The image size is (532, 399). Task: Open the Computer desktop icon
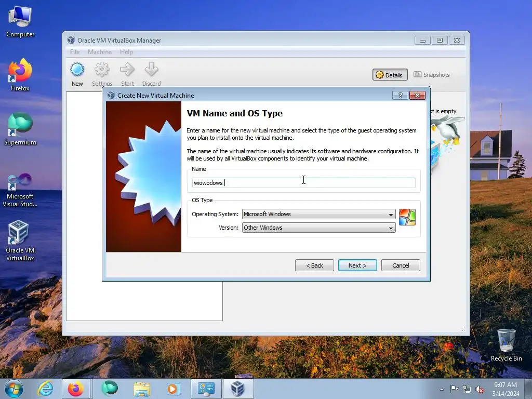pyautogui.click(x=20, y=22)
